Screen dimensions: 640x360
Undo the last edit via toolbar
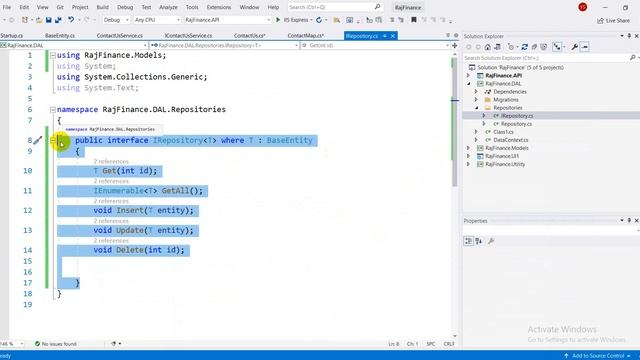(x=71, y=20)
